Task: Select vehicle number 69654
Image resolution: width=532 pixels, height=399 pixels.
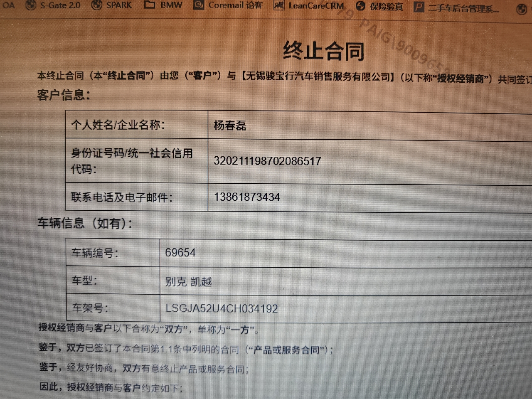Action: 180,253
